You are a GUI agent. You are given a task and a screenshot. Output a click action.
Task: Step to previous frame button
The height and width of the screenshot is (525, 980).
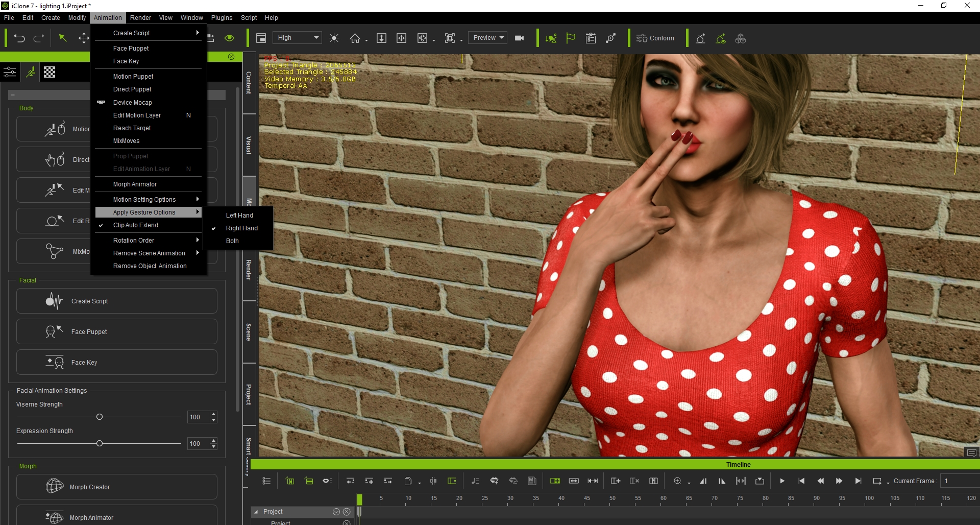[820, 481]
